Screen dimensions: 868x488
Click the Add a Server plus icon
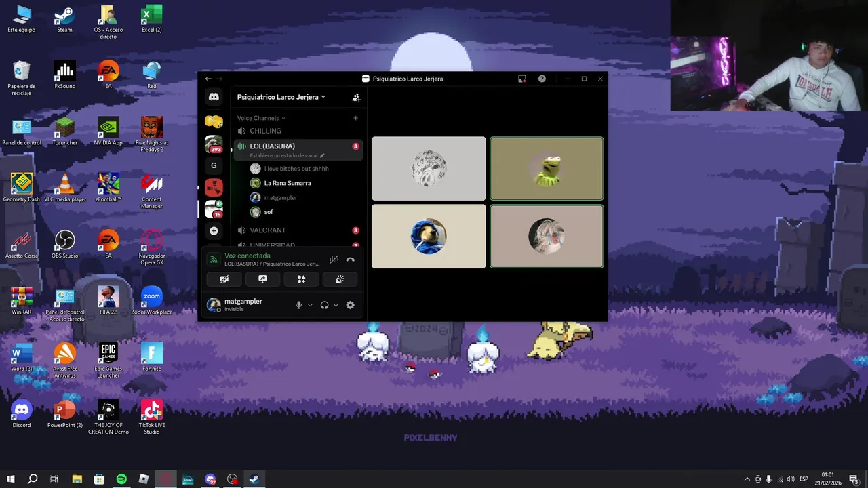[214, 231]
